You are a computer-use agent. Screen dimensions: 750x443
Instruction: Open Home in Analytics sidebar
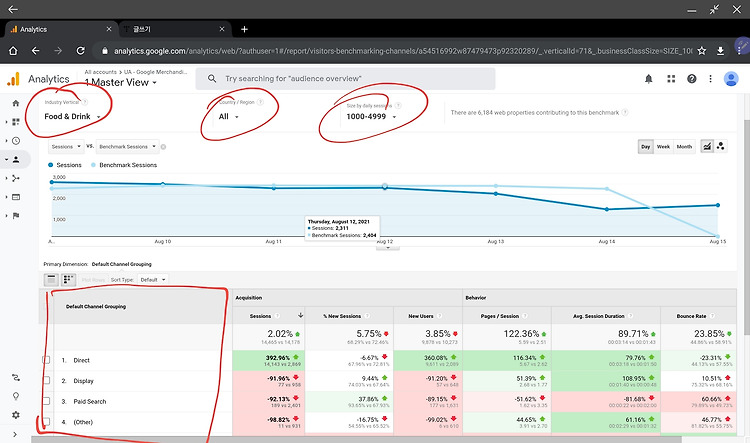point(16,103)
